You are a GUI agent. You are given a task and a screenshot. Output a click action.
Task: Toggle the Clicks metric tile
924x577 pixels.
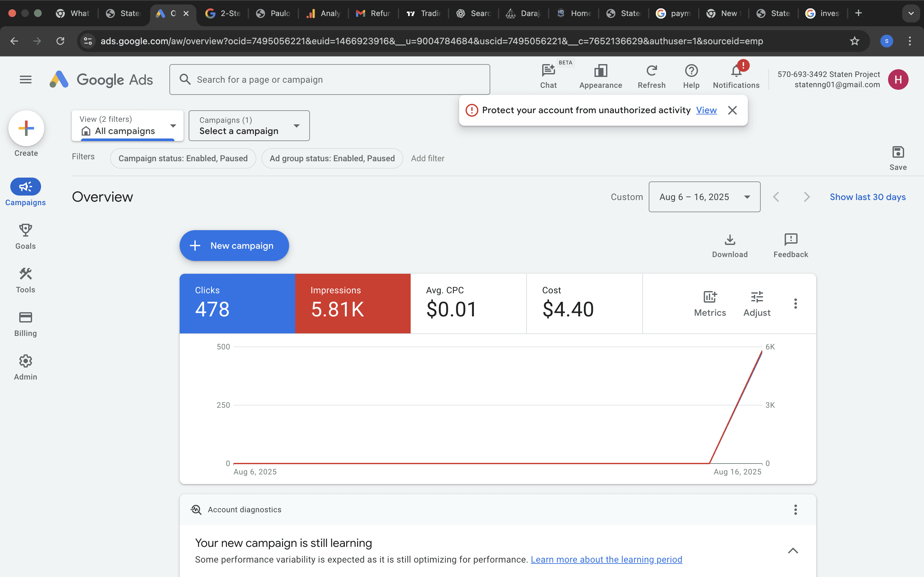tap(237, 303)
